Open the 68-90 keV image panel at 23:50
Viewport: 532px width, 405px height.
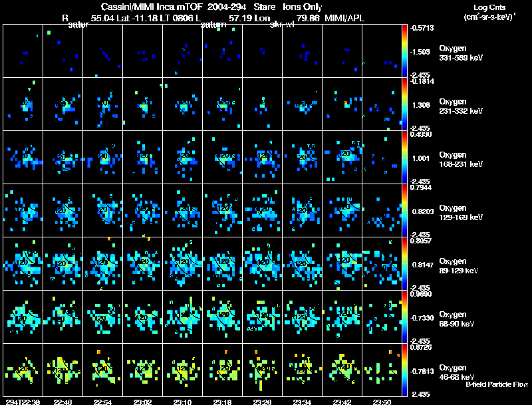click(x=382, y=317)
